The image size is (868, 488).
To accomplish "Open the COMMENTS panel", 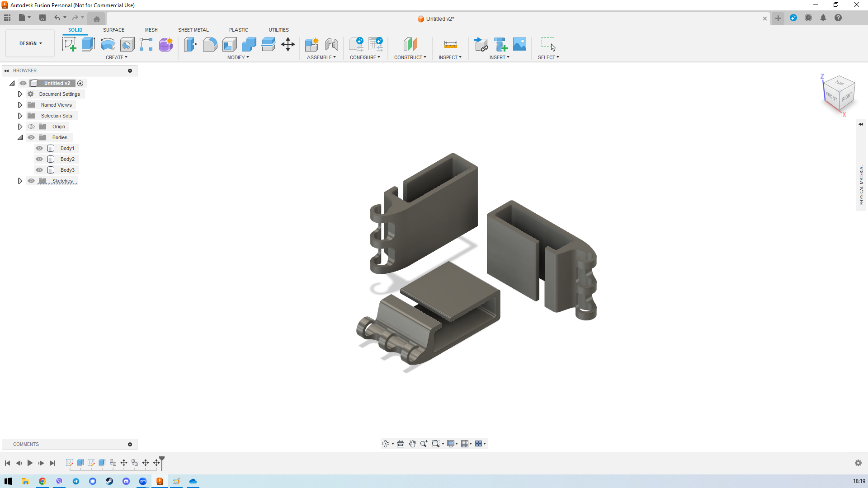I will click(26, 444).
